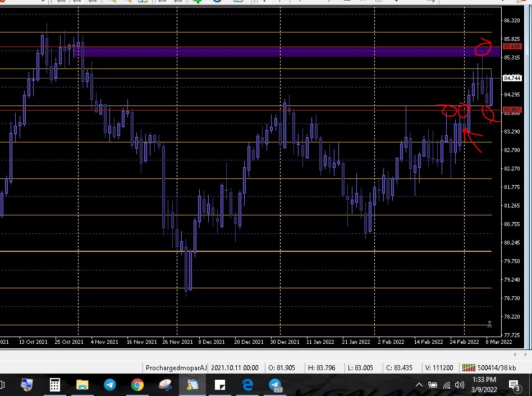This screenshot has width=532, height=396.
Task: Launch Microsoft Edge from the taskbar
Action: point(247,385)
